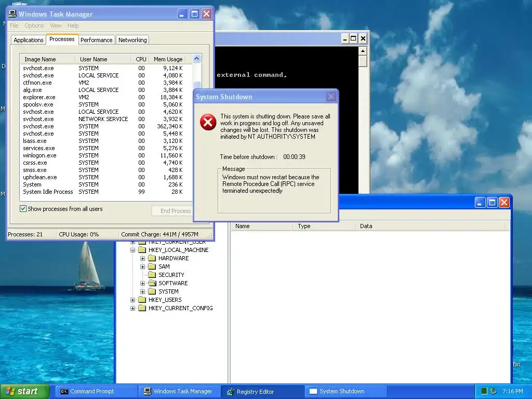The image size is (532, 399).
Task: Expand the HARDWARE registry key
Action: (x=142, y=258)
